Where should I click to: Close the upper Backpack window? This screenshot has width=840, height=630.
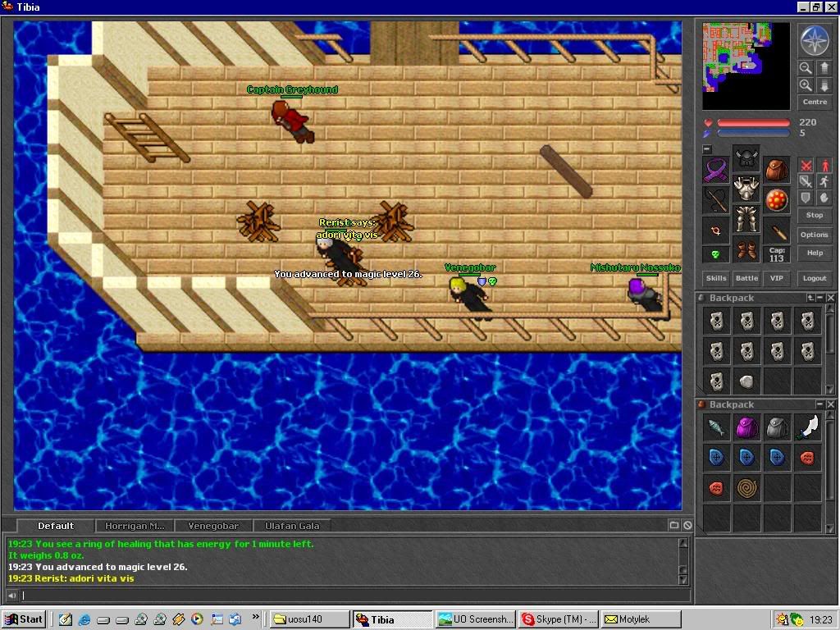coord(830,298)
